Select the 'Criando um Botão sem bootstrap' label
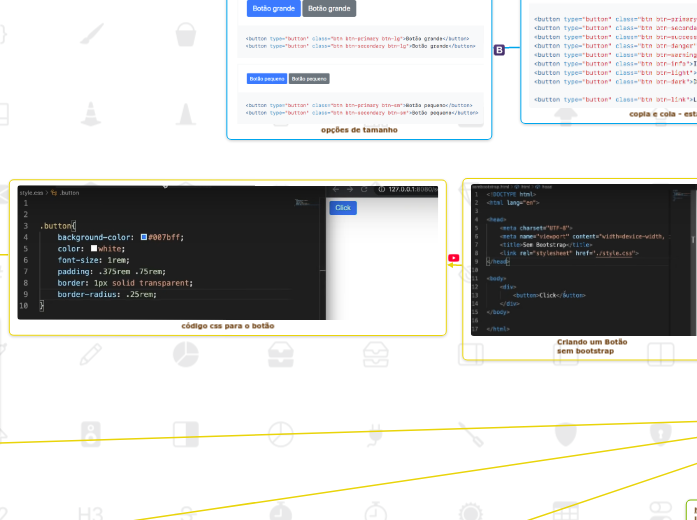 (592, 346)
